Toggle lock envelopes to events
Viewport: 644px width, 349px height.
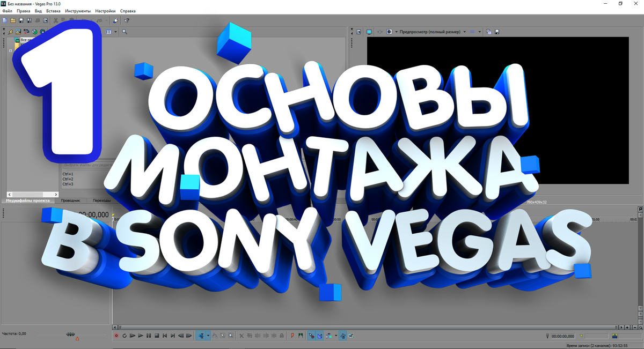click(343, 336)
